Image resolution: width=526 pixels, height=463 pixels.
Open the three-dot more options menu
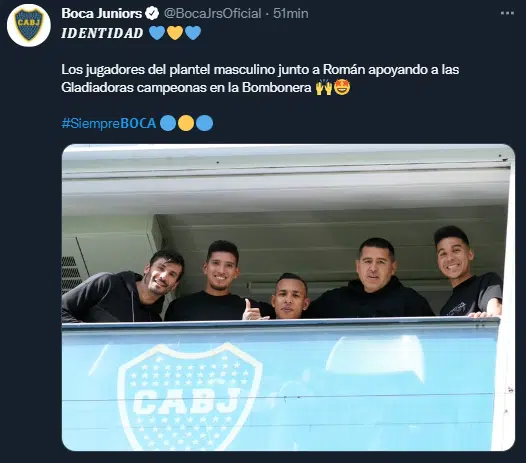point(507,13)
